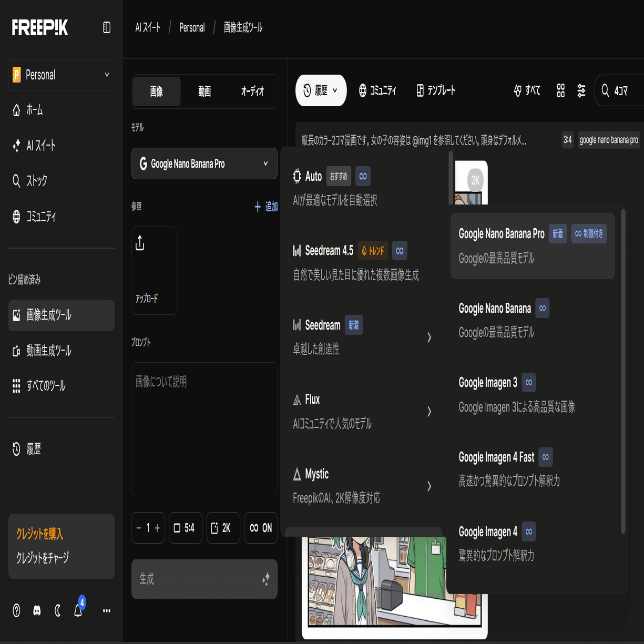Click the すべて filter button
The height and width of the screenshot is (644, 644).
(x=527, y=90)
